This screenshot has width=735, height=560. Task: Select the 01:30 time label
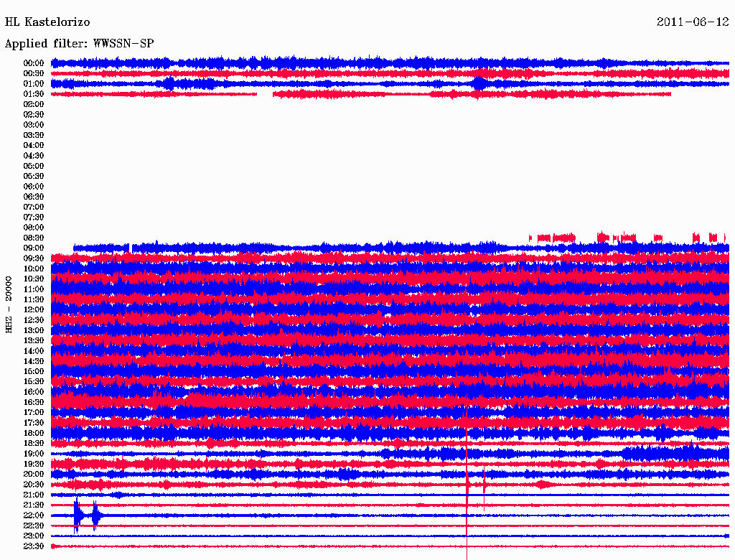[x=34, y=94]
